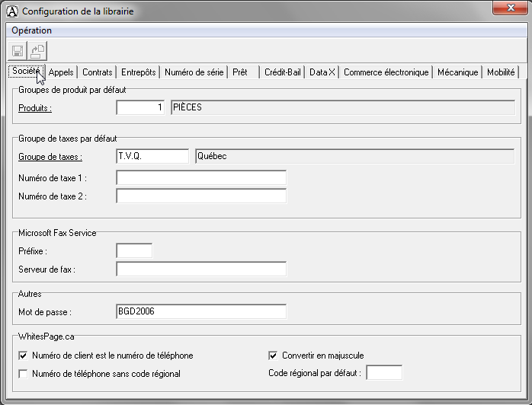Viewport: 532px width, 405px height.
Task: Go to the Numéro de série tab
Action: coord(194,72)
